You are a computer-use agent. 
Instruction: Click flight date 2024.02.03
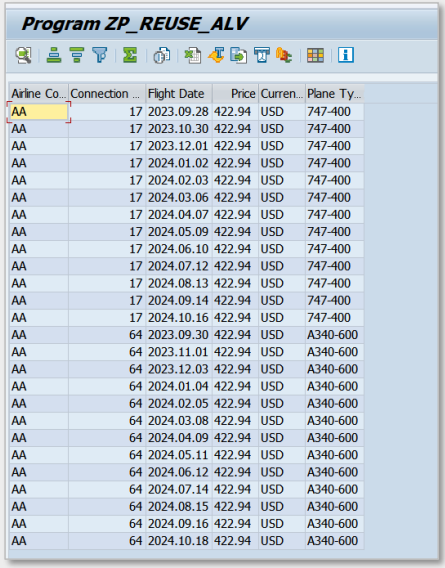(x=179, y=180)
